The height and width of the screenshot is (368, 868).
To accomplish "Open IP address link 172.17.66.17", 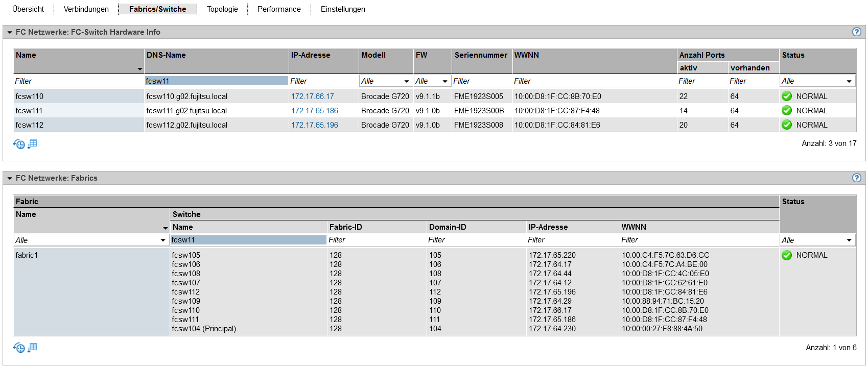I will coord(312,96).
